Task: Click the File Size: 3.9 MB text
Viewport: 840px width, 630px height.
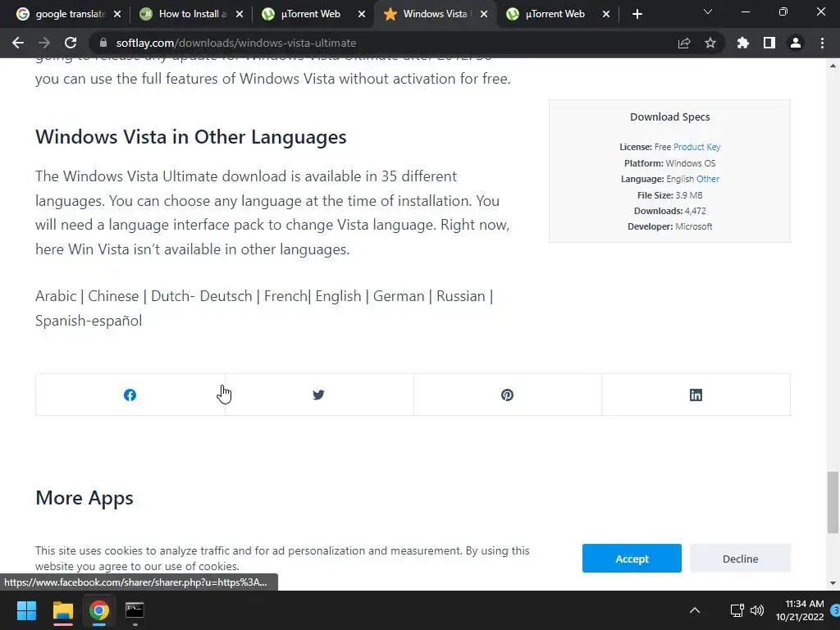Action: pos(669,195)
